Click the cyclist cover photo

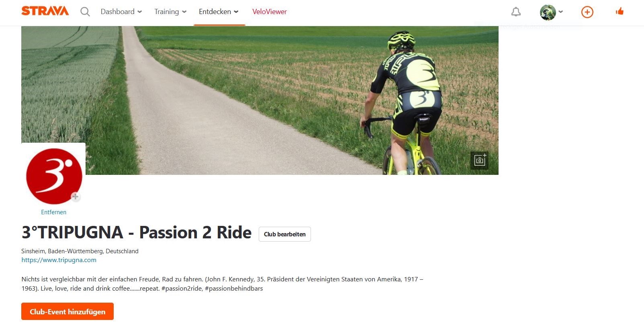coord(260,100)
